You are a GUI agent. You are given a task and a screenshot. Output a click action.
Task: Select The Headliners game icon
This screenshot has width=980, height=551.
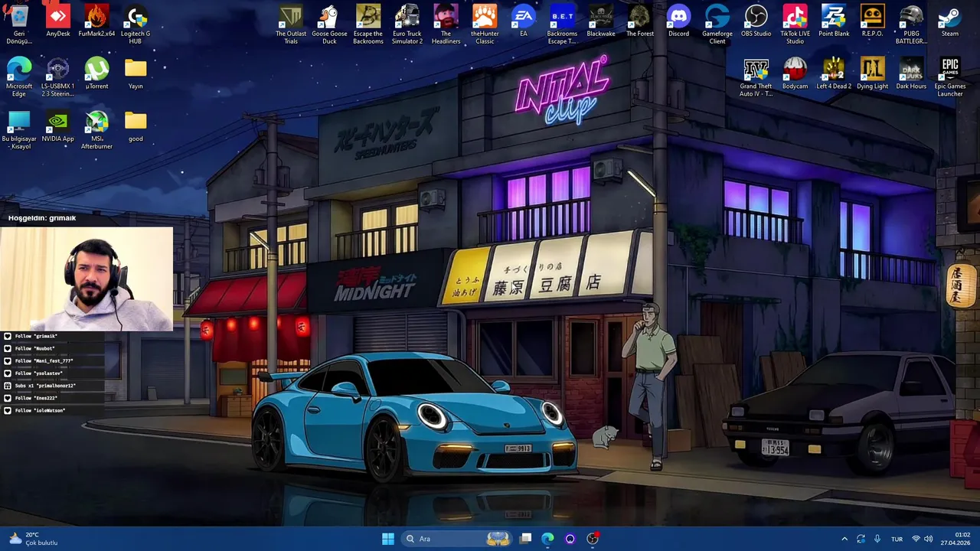click(446, 24)
